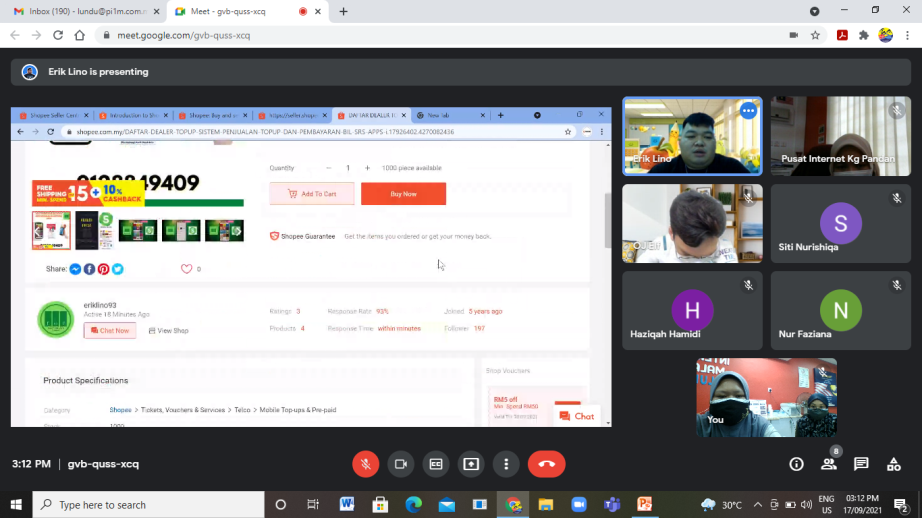Toggle the camera off in Meet

tap(401, 464)
